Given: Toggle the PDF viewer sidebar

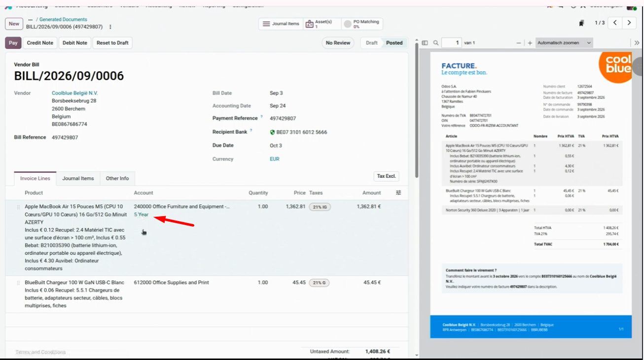Looking at the screenshot, I should point(425,43).
